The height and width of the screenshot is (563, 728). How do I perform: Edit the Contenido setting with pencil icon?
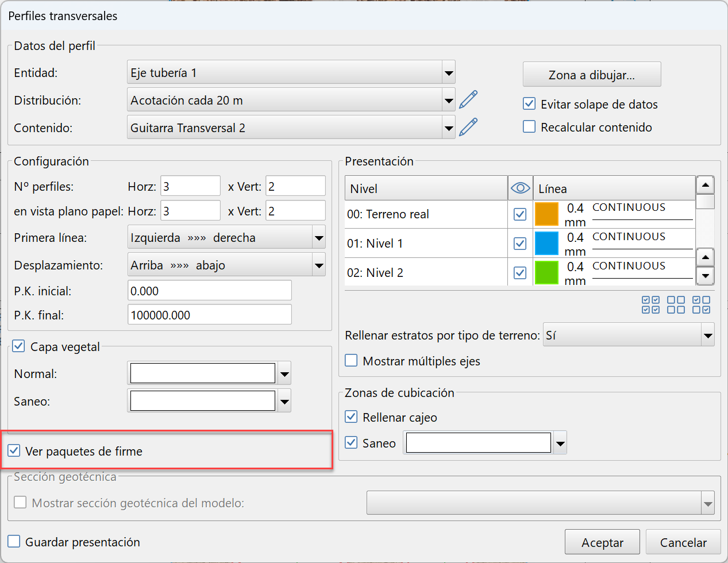468,127
